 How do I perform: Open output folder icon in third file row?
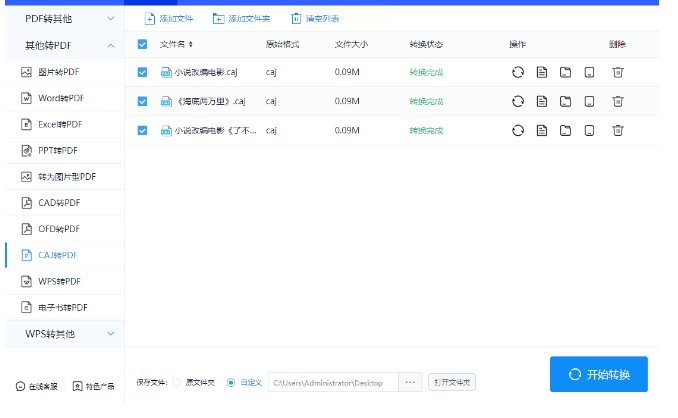pos(565,131)
